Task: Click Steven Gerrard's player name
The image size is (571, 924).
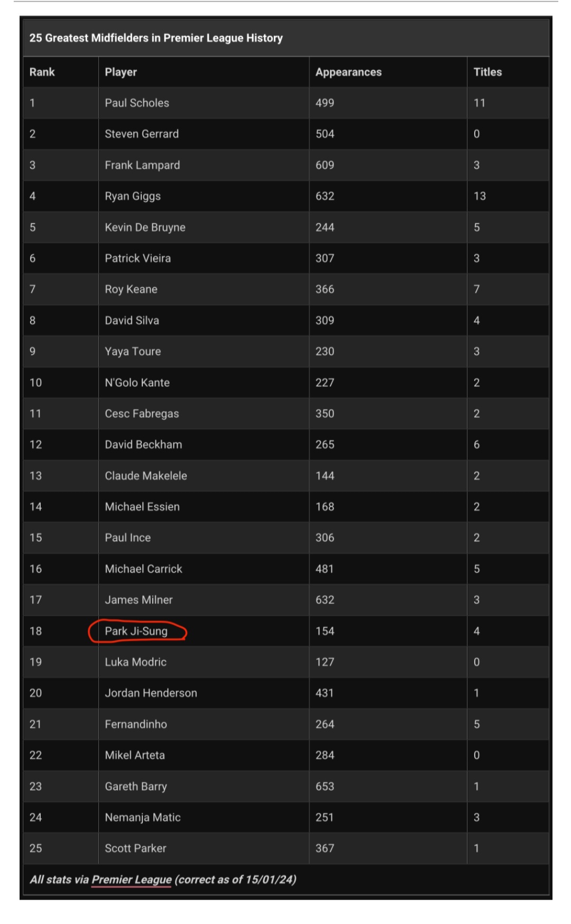Action: (142, 134)
